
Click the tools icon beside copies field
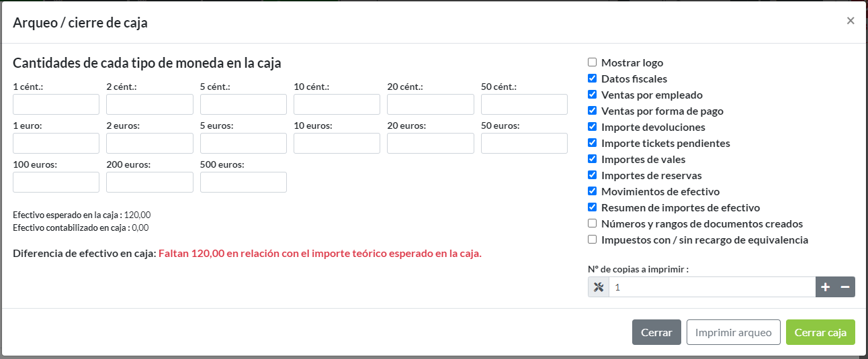599,287
